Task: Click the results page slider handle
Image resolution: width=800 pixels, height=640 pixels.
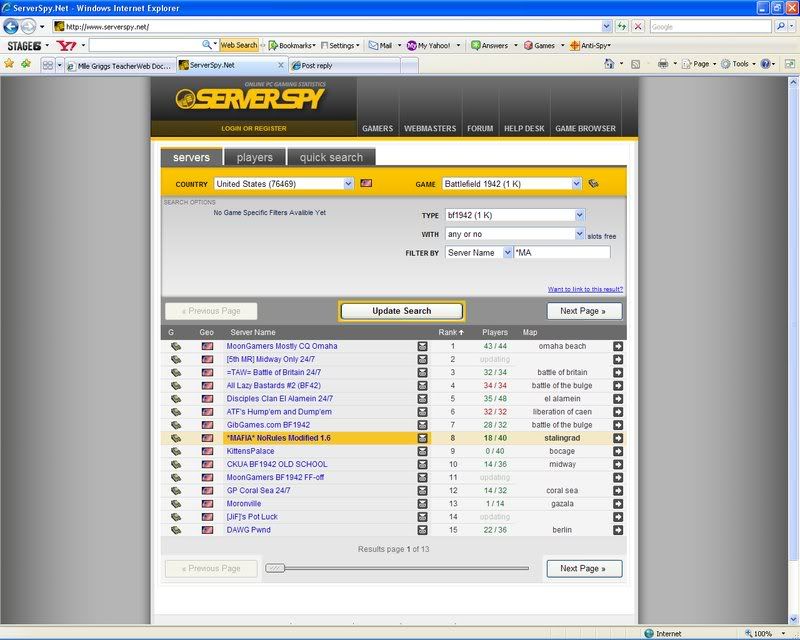Action: click(x=274, y=568)
